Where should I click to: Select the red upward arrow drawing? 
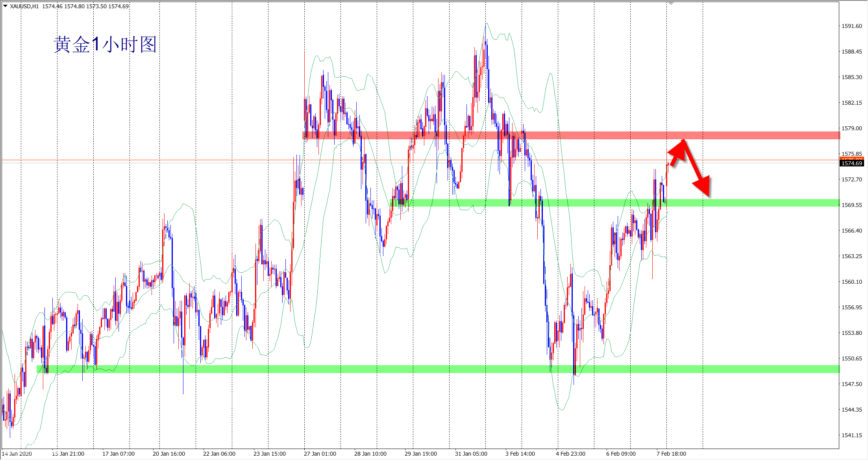(678, 152)
